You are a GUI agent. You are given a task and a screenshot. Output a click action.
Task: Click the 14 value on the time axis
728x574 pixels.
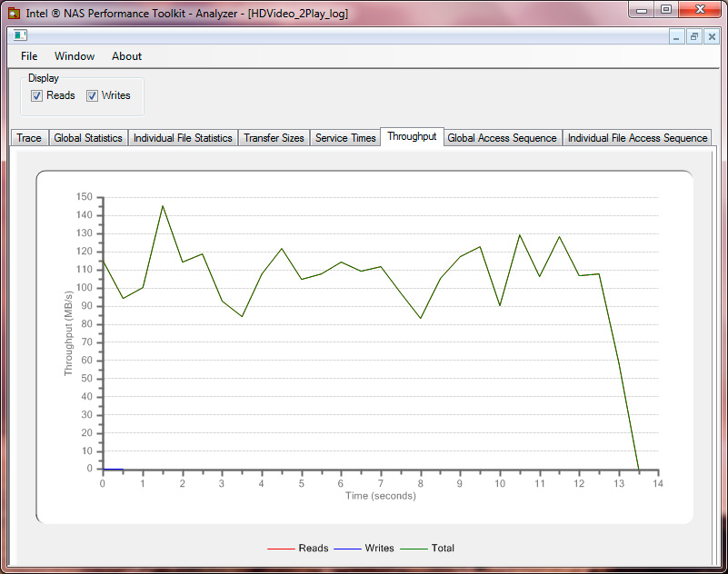pos(658,483)
